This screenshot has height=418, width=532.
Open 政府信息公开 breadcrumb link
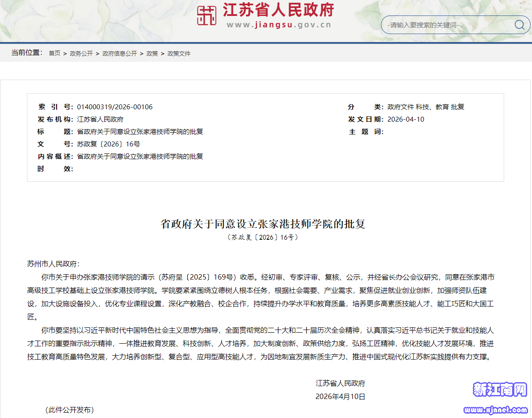(119, 54)
